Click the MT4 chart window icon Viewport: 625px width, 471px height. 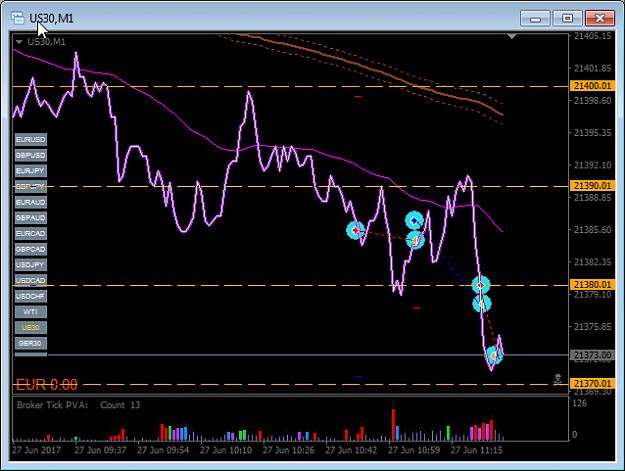click(18, 18)
